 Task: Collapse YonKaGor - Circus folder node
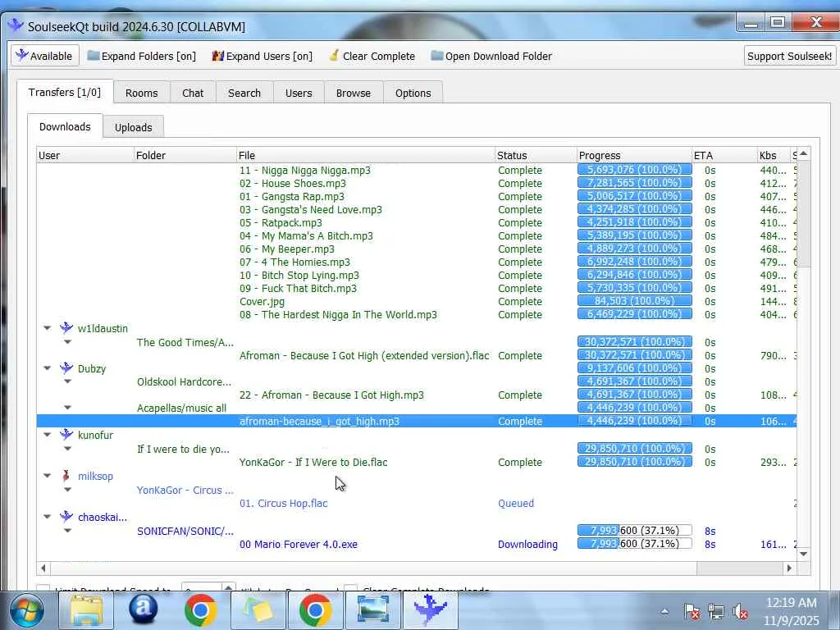click(67, 489)
